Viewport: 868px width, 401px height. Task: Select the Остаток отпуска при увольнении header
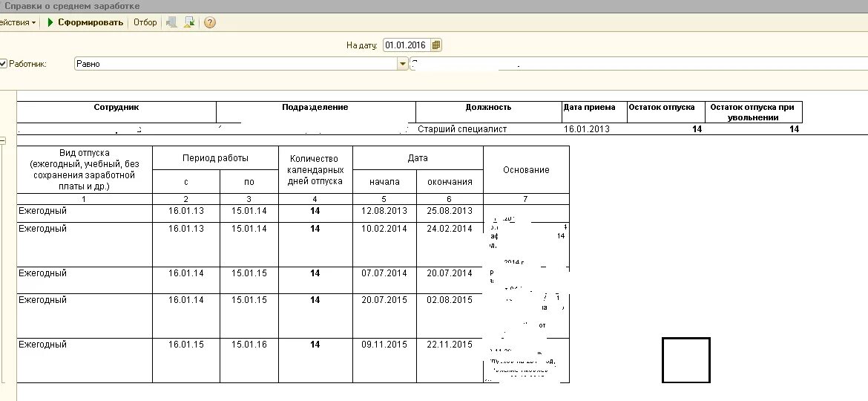pos(753,112)
